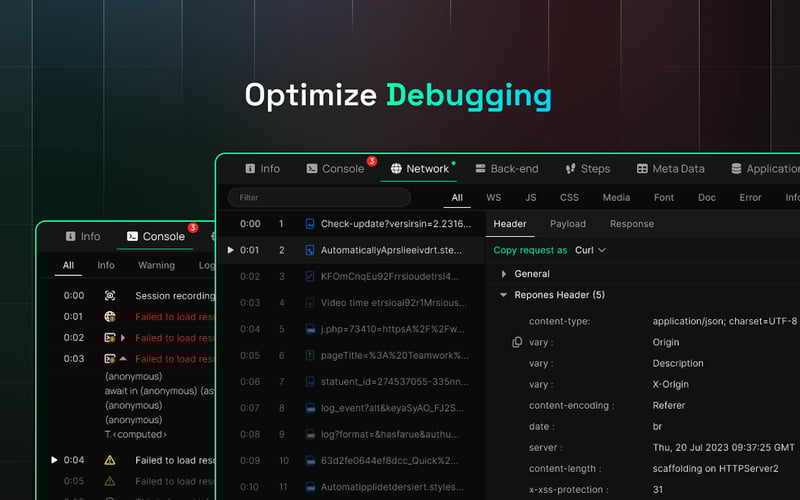Click the terminal icon beside Console in front window
Screen dimensions: 800x500
tap(312, 169)
